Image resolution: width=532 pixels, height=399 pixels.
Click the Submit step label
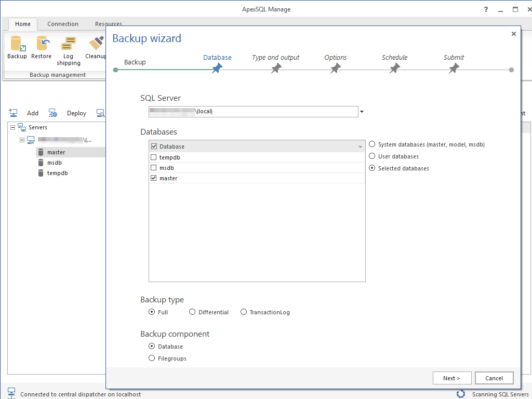point(454,57)
